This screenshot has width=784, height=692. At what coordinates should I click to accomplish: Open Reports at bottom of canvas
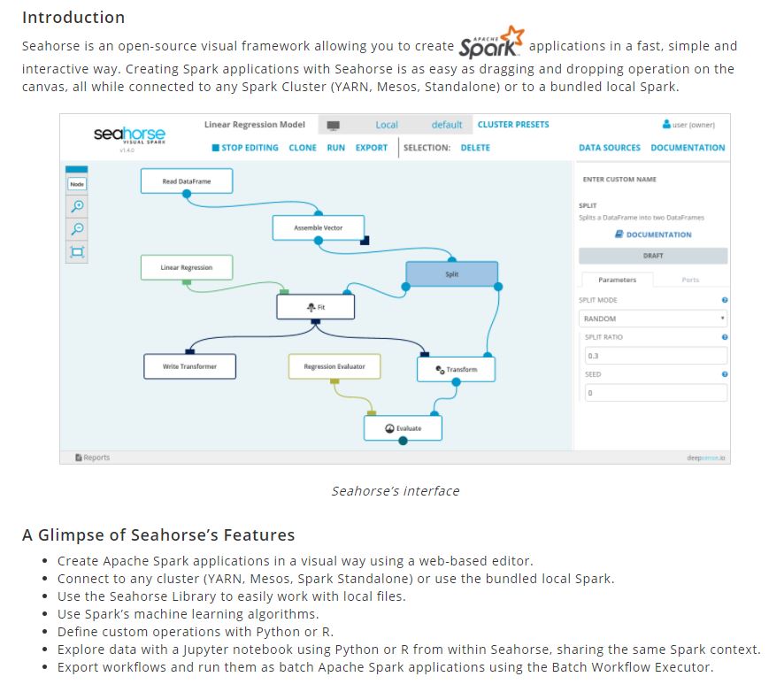click(93, 457)
